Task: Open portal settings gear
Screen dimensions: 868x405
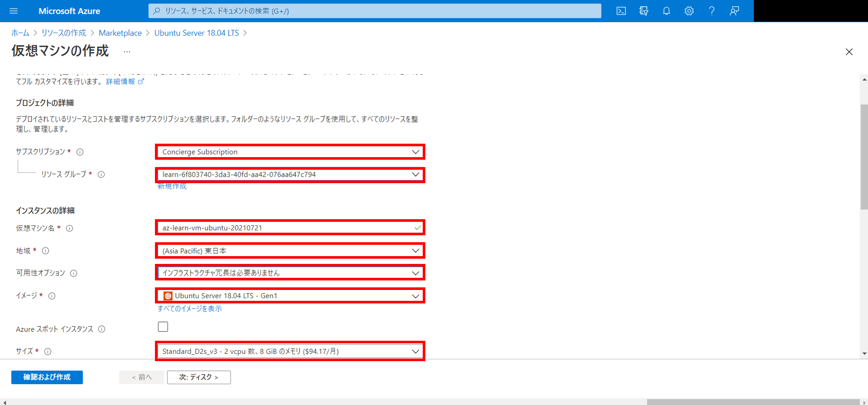Action: click(689, 11)
